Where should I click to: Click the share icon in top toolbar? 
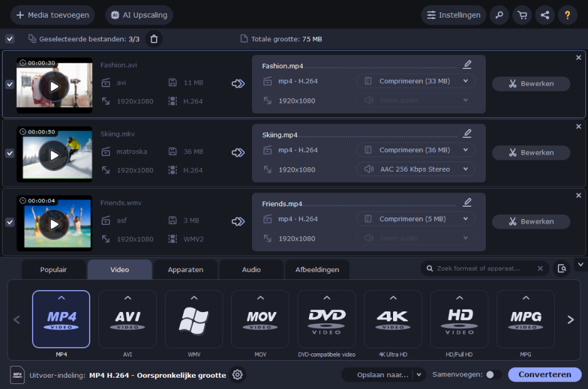point(544,15)
